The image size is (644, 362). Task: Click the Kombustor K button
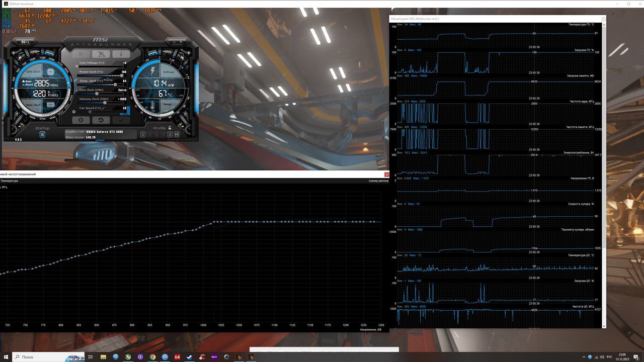pyautogui.click(x=81, y=54)
